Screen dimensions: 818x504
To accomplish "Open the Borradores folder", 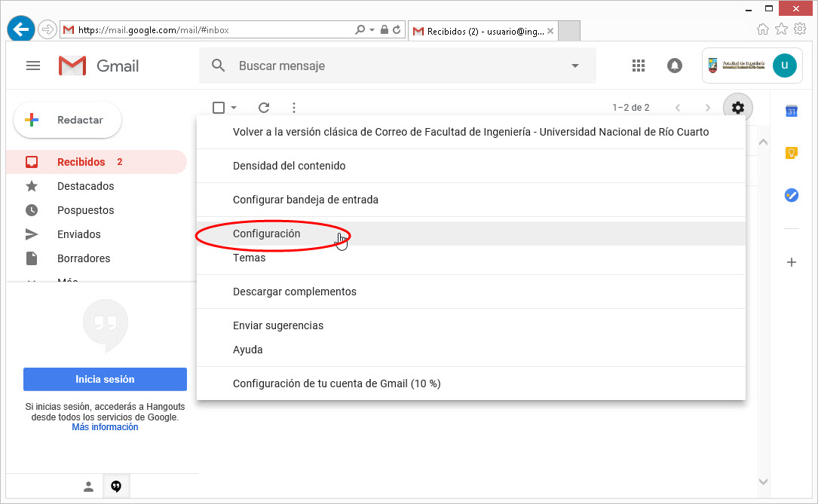I will click(x=97, y=258).
